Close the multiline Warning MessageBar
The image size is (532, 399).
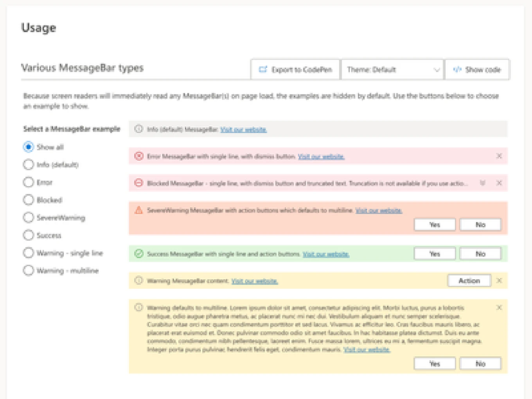499,307
